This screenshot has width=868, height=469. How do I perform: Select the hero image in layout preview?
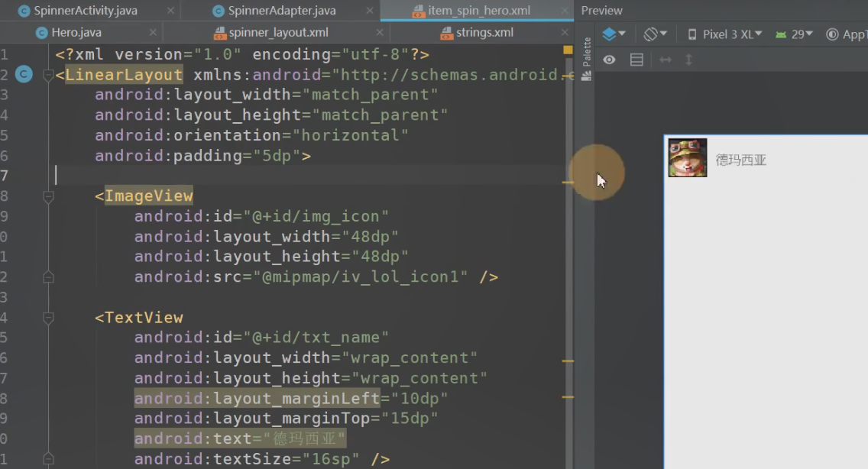(688, 157)
